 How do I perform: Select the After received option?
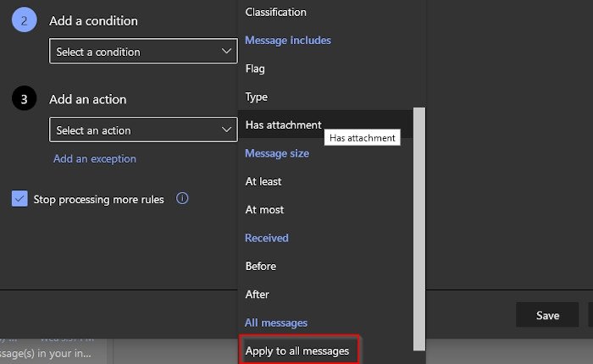[x=257, y=294]
